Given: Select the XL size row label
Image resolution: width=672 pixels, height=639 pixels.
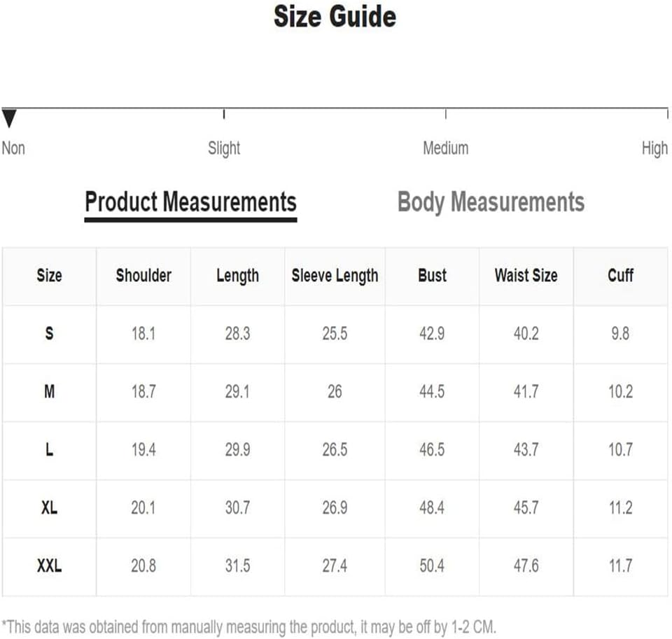Looking at the screenshot, I should [x=49, y=508].
